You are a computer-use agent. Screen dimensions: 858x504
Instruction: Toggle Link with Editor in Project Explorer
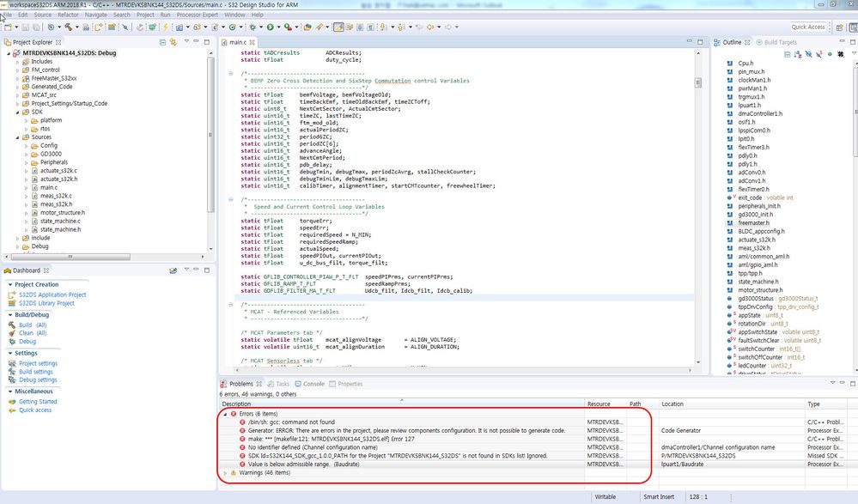pos(173,42)
